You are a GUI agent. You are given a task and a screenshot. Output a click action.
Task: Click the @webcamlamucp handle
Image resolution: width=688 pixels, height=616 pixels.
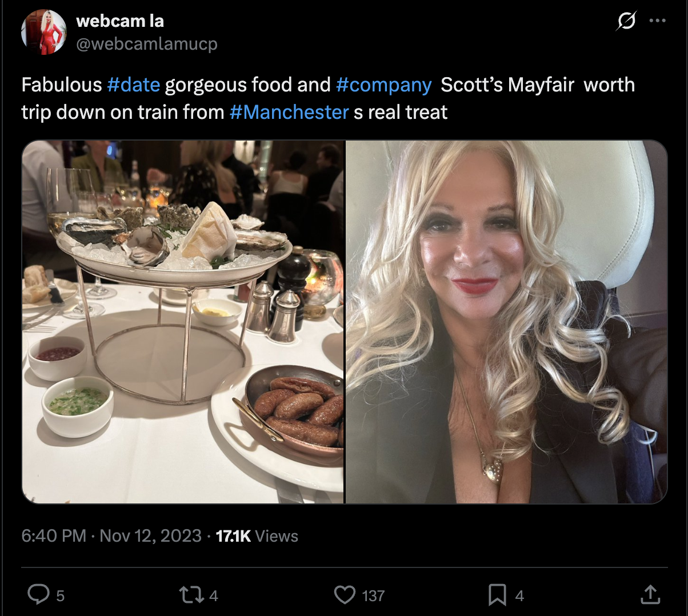[x=147, y=44]
